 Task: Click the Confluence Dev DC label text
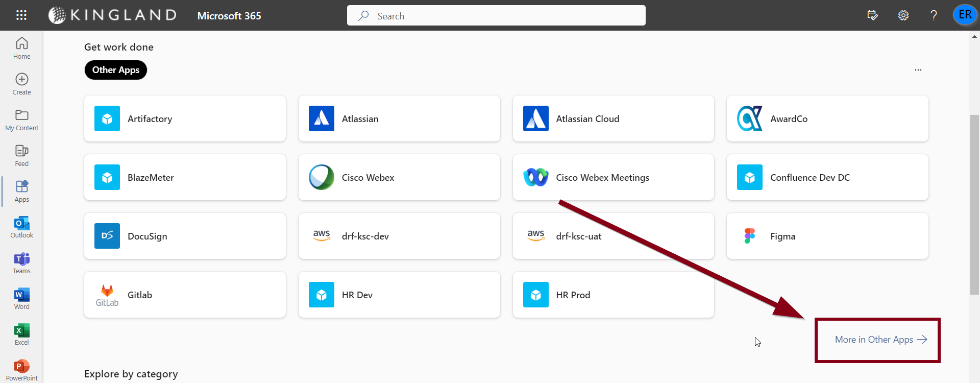[810, 178]
